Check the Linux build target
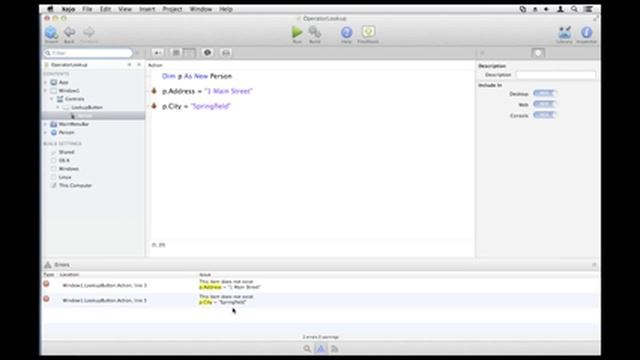This screenshot has height=360, width=640. 53,177
